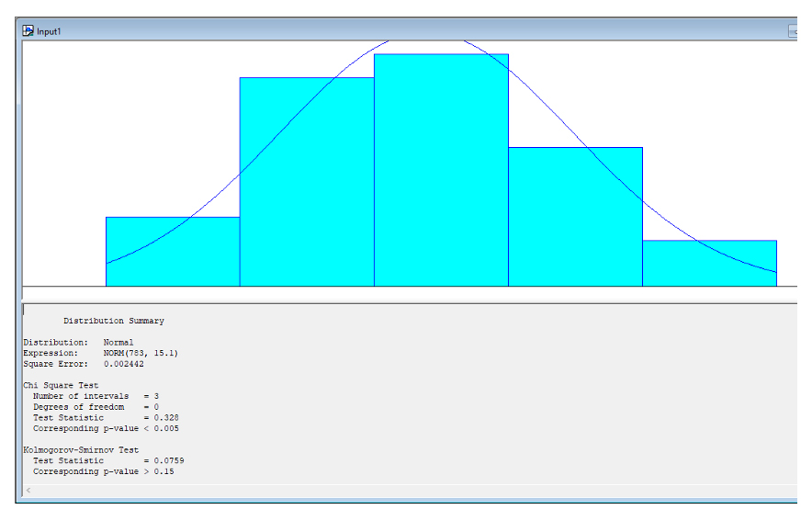Screen dimensions: 812x521
Task: Click the Distribution: Normal line
Action: pyautogui.click(x=78, y=343)
